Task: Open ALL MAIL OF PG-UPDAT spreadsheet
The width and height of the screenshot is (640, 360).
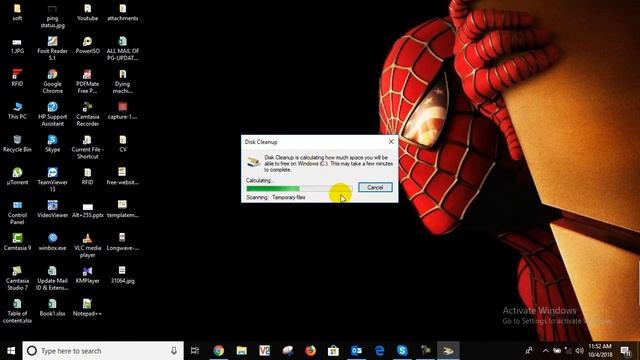Action: pos(122,49)
